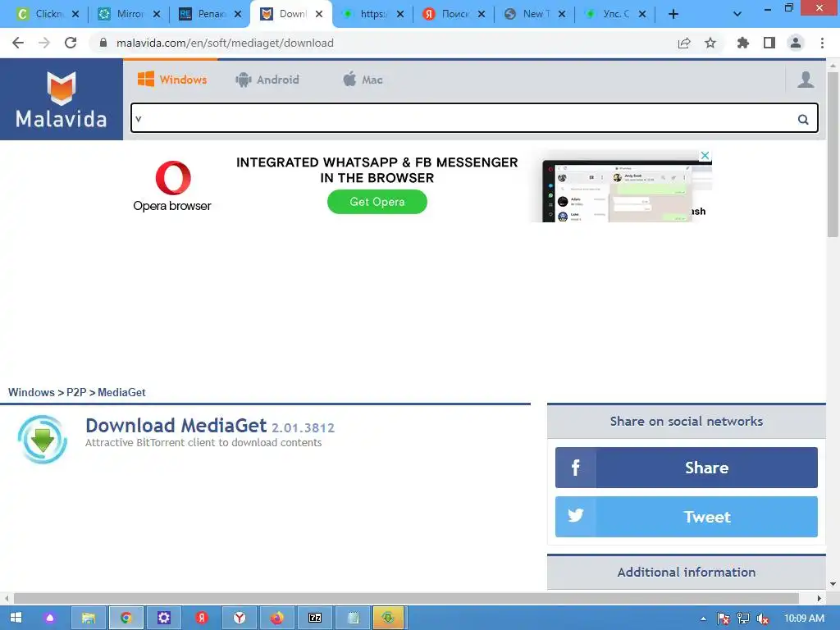
Task: Select the Android platform tab
Action: 267,80
